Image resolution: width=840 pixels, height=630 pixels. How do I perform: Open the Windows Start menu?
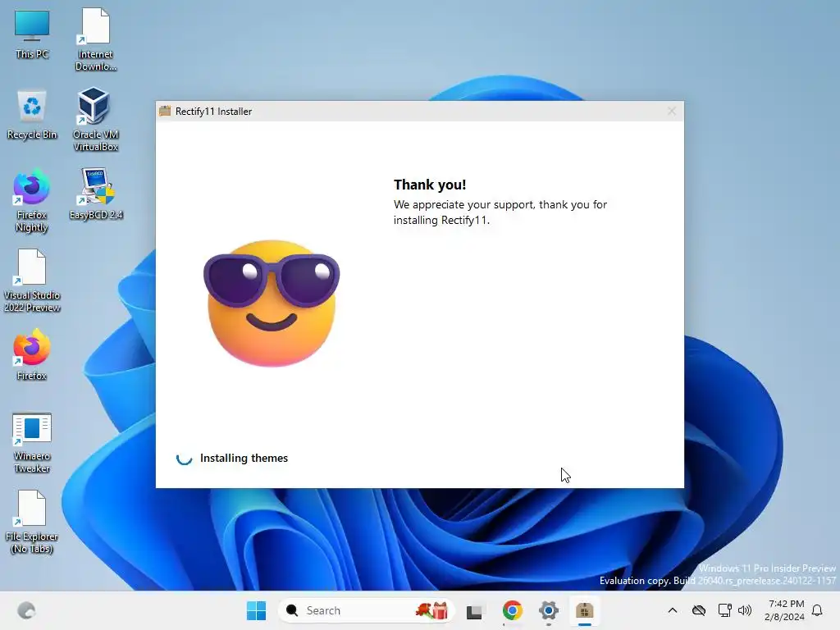(x=256, y=610)
